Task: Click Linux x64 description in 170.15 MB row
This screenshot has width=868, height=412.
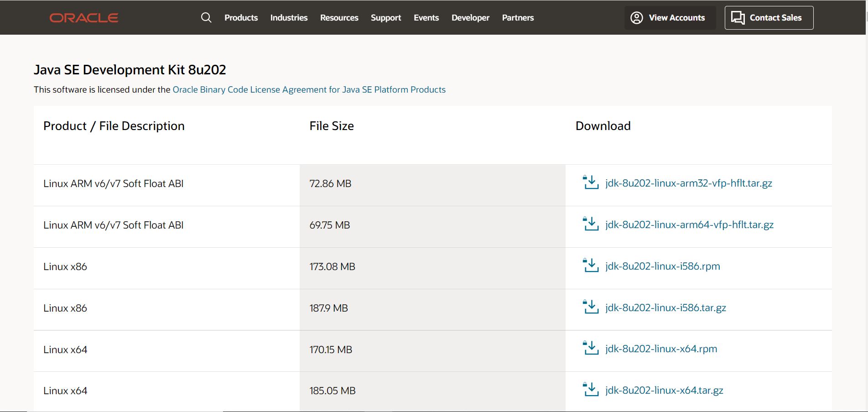Action: [x=65, y=349]
